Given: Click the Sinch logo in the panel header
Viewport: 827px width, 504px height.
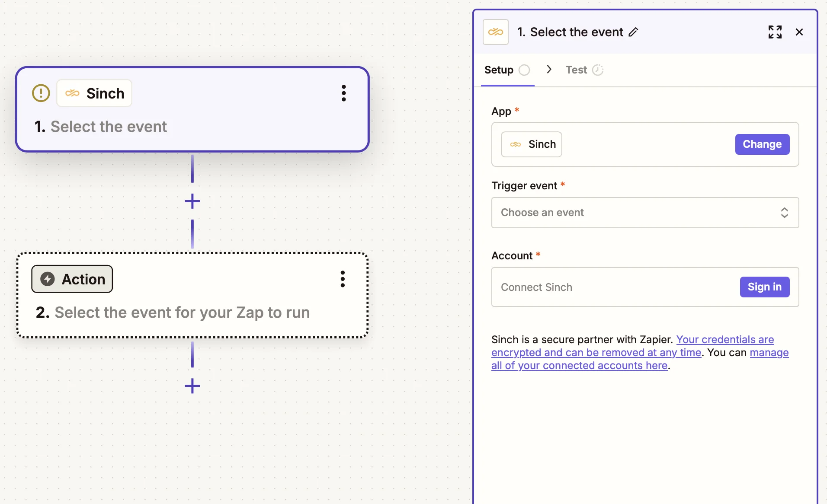Looking at the screenshot, I should coord(496,32).
